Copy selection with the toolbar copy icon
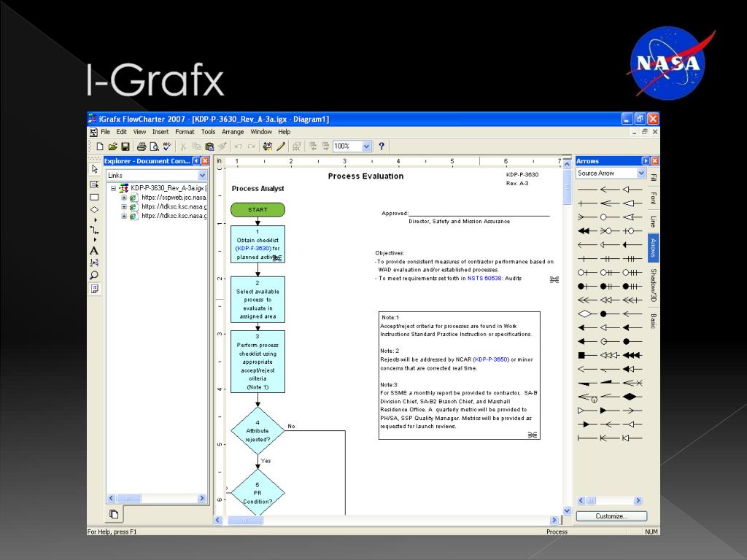Image resolution: width=747 pixels, height=560 pixels. tap(196, 146)
